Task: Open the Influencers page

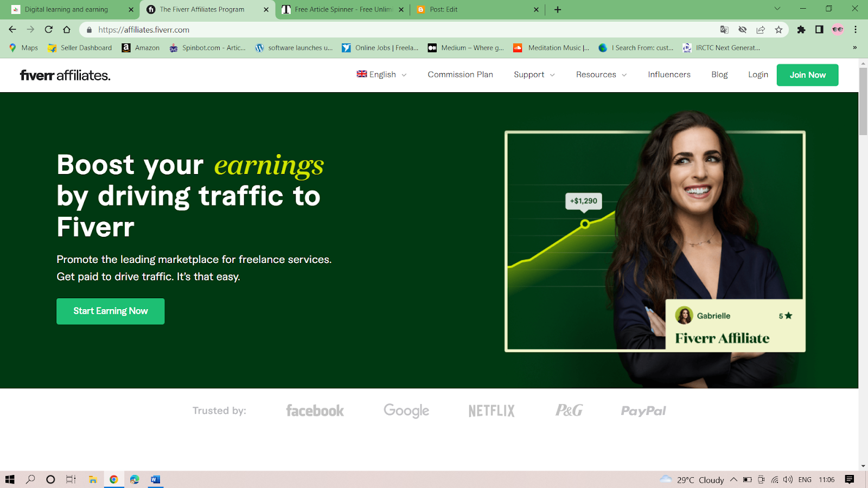Action: point(669,74)
